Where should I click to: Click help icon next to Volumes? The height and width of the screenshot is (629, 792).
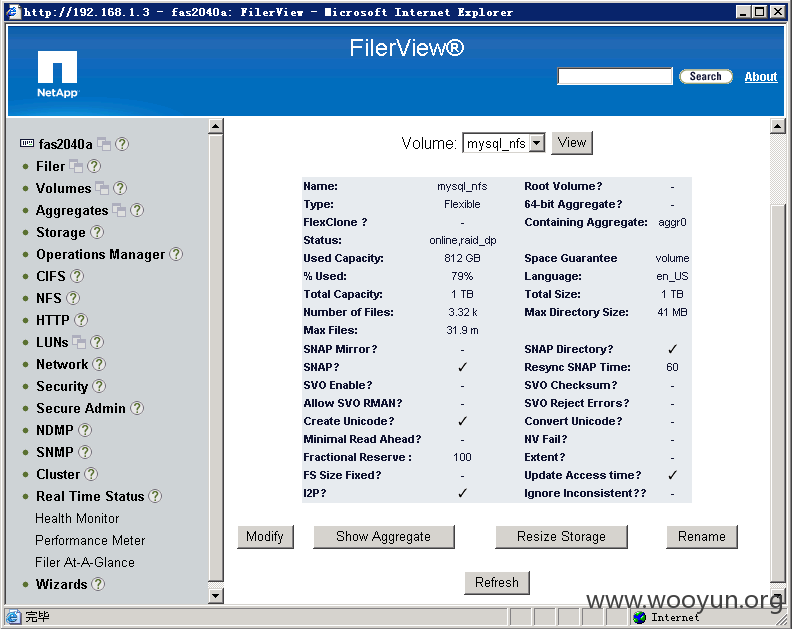pos(120,188)
